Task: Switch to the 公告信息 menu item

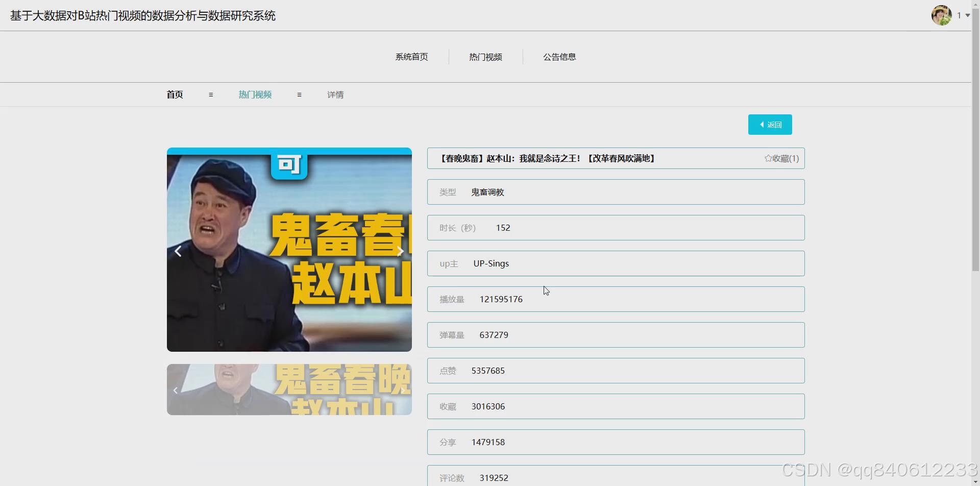Action: pos(559,57)
